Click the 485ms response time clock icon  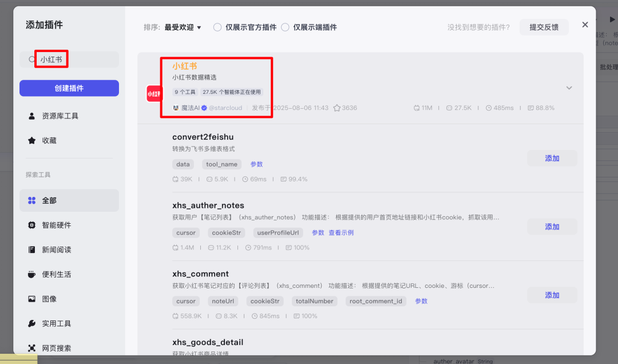pos(489,108)
